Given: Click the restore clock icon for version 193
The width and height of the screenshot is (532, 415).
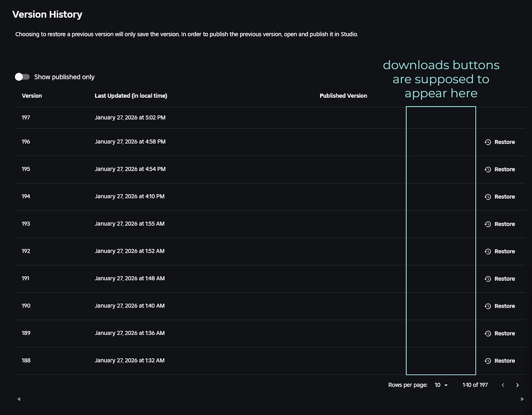Looking at the screenshot, I should 488,224.
